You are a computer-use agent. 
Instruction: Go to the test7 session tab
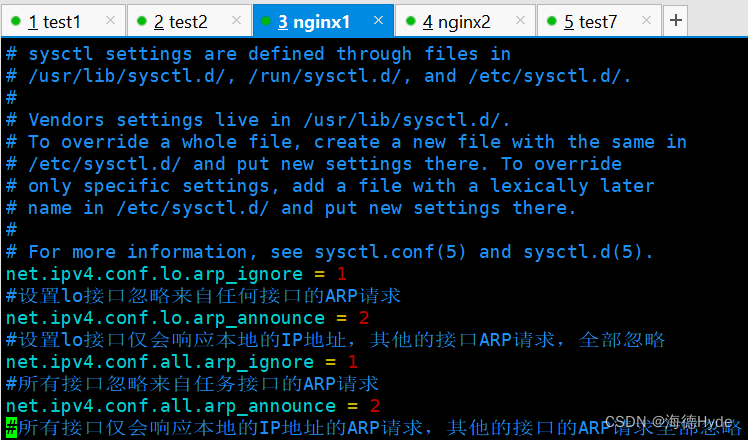point(590,21)
